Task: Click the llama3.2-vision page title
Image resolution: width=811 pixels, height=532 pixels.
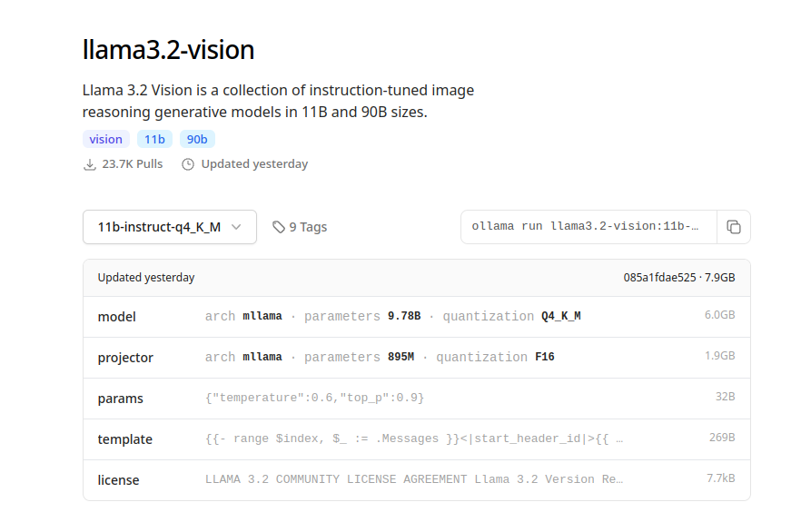Action: [168, 50]
